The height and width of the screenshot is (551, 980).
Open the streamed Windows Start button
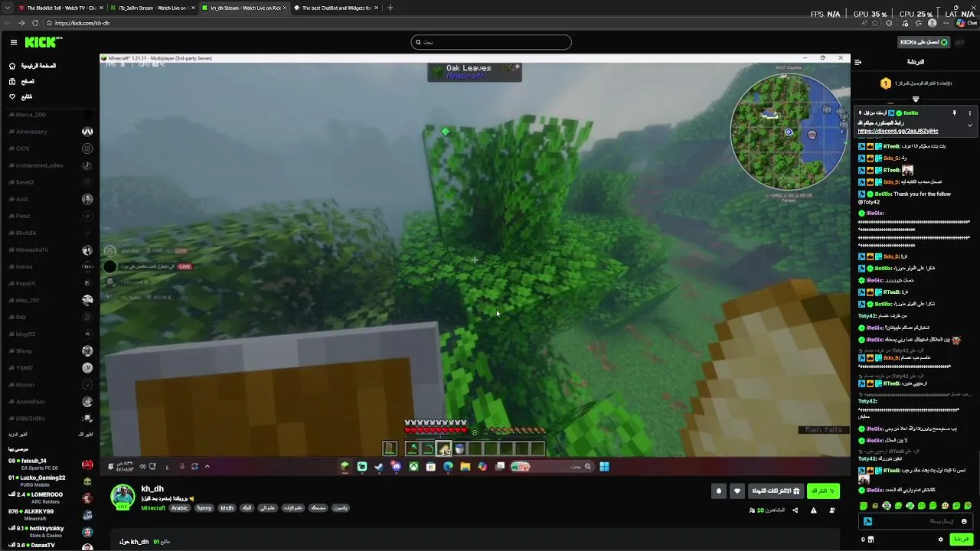pyautogui.click(x=604, y=466)
